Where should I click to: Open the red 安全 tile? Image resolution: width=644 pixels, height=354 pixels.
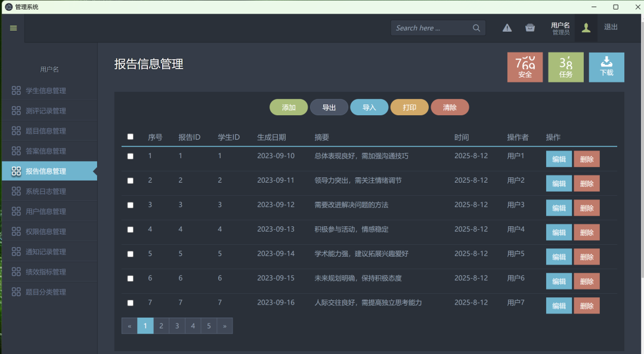(525, 67)
